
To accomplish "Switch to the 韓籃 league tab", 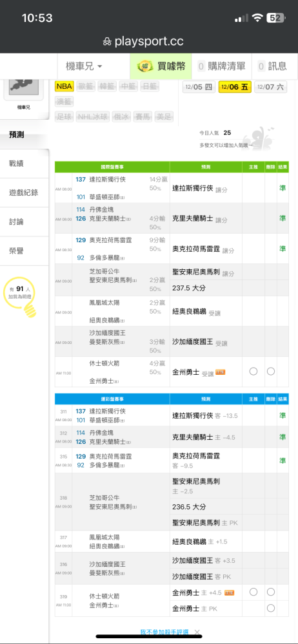I will coord(107,86).
